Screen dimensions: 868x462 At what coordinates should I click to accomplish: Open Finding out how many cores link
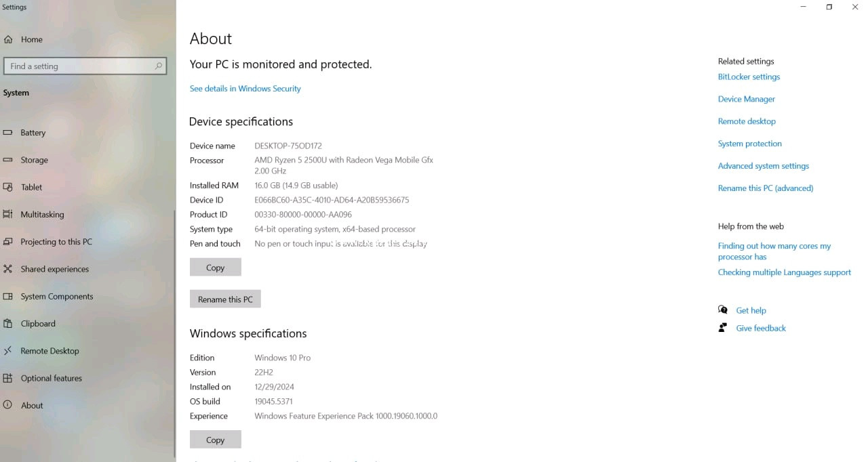774,251
